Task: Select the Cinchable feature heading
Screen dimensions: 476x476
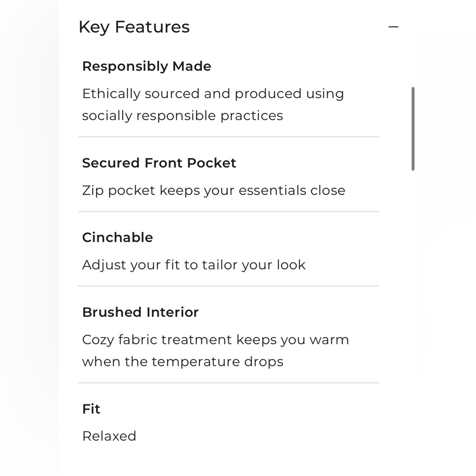Action: click(x=118, y=238)
